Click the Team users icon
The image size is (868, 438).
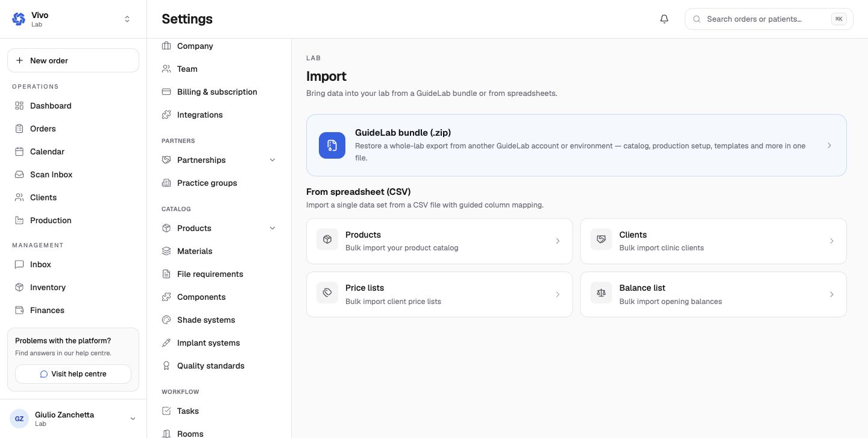coord(166,69)
